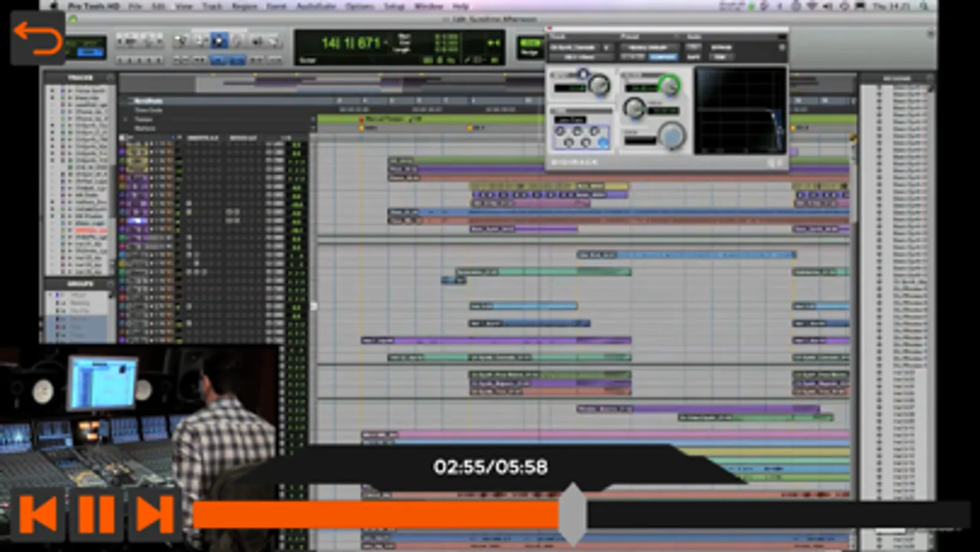The height and width of the screenshot is (552, 980).
Task: Open the Track menu
Action: click(x=212, y=6)
